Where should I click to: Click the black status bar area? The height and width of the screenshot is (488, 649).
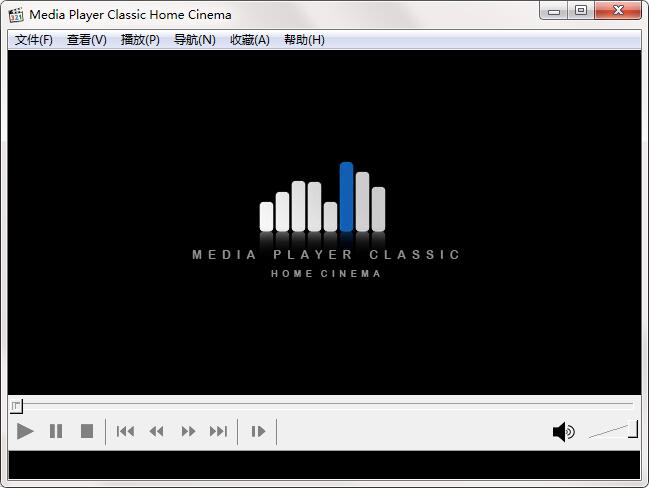pos(324,464)
